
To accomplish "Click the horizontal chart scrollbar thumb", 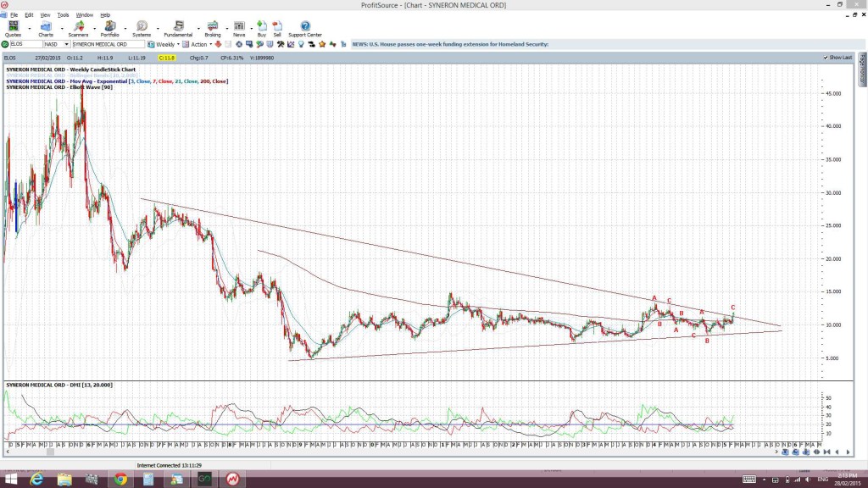I will (x=50, y=452).
